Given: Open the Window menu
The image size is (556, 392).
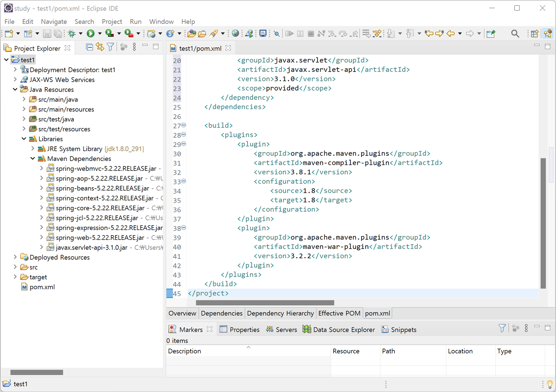Looking at the screenshot, I should 161,21.
